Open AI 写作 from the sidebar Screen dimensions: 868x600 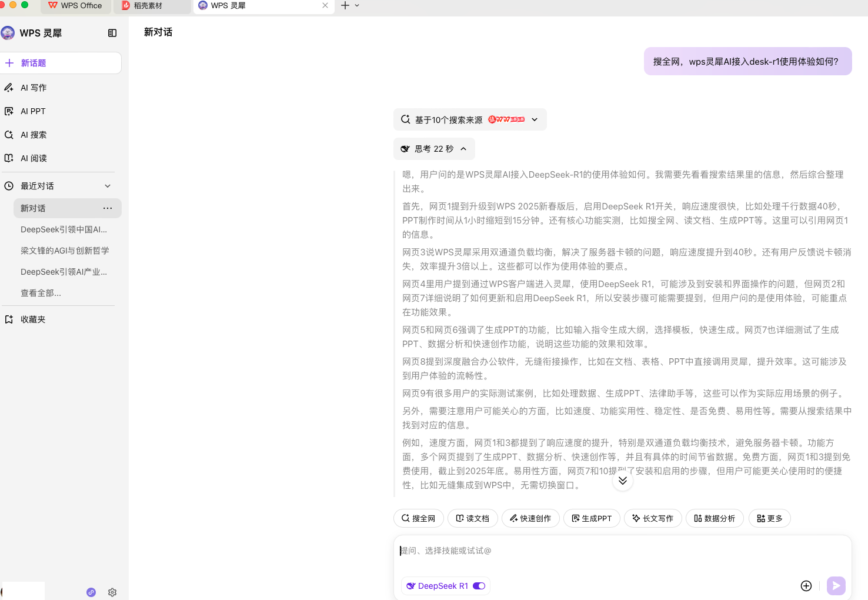point(34,87)
